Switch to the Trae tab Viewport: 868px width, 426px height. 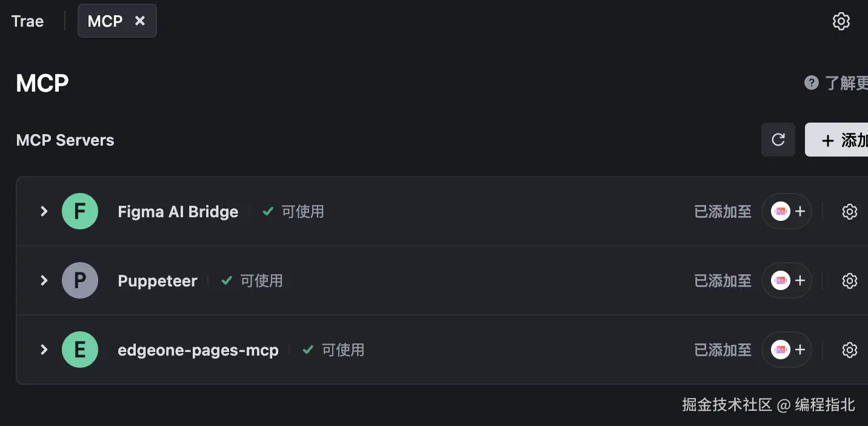tap(28, 21)
